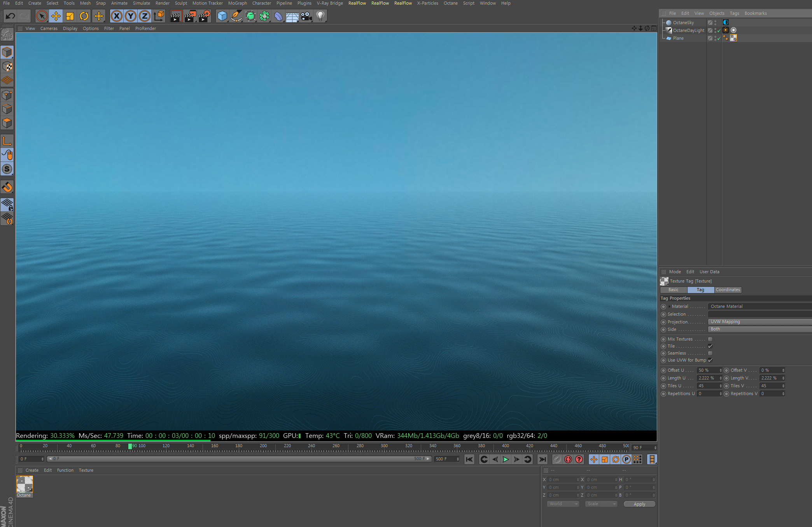Viewport: 812px width, 527px height.
Task: Go to start of animation
Action: click(469, 459)
